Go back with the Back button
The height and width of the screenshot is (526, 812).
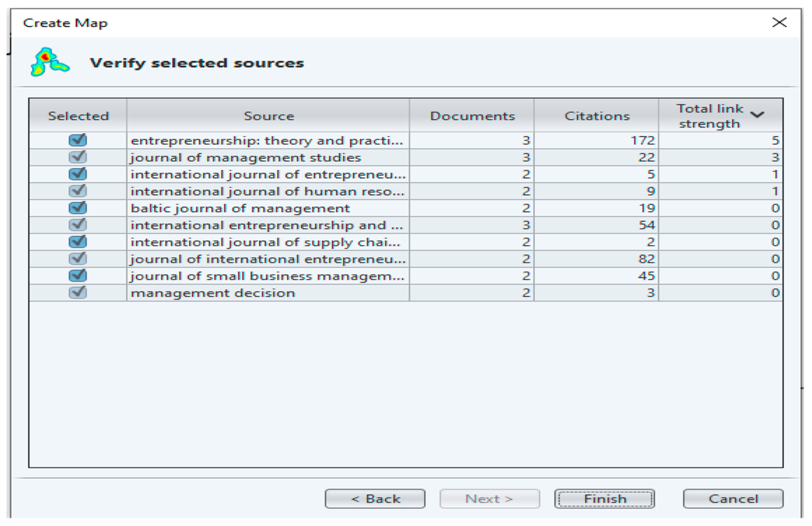point(375,499)
